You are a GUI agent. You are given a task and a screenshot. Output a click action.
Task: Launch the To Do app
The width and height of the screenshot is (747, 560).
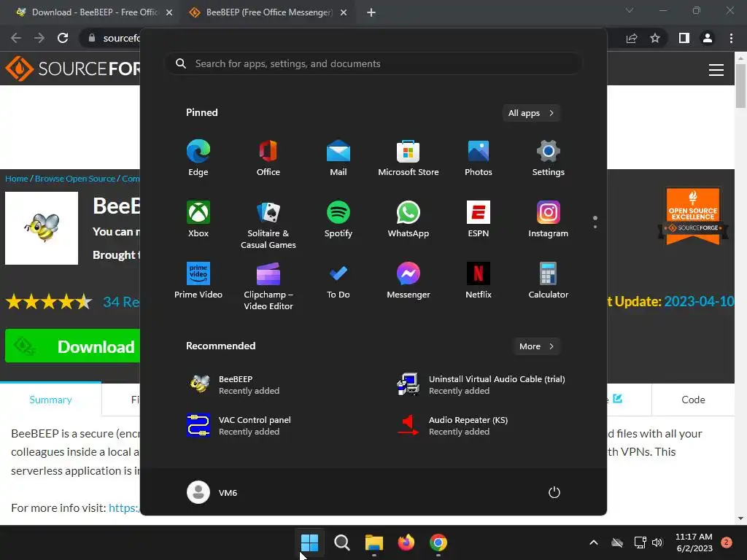pos(338,281)
